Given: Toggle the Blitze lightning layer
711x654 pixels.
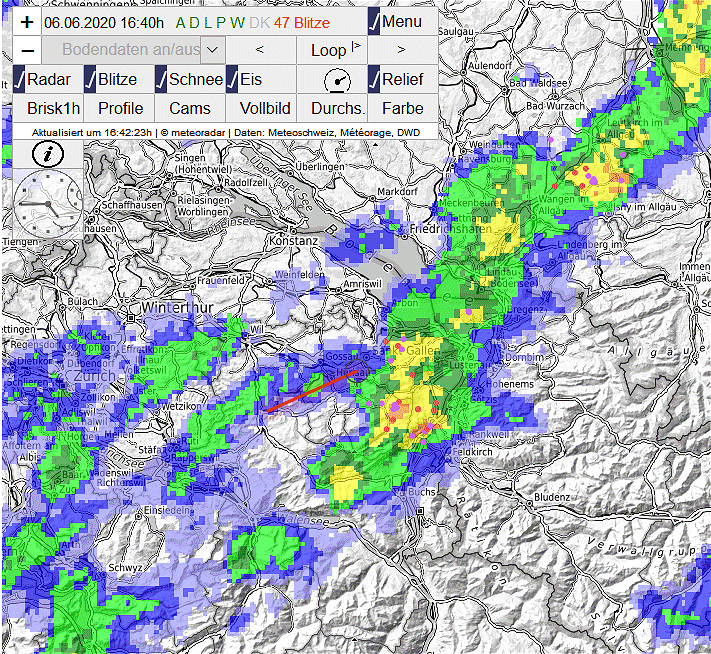Looking at the screenshot, I should point(119,80).
